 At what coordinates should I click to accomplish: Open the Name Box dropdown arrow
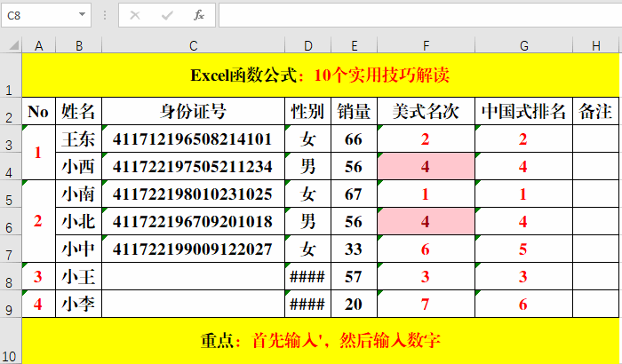(x=82, y=15)
